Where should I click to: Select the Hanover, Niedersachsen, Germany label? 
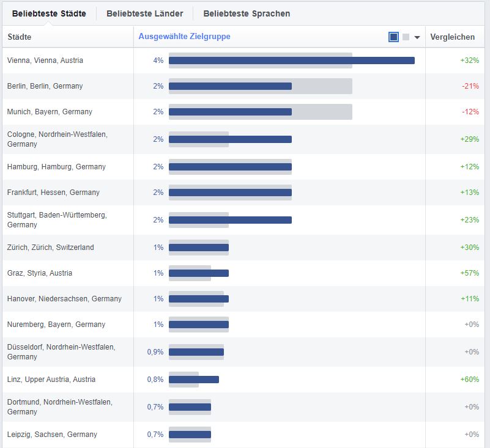pos(64,298)
